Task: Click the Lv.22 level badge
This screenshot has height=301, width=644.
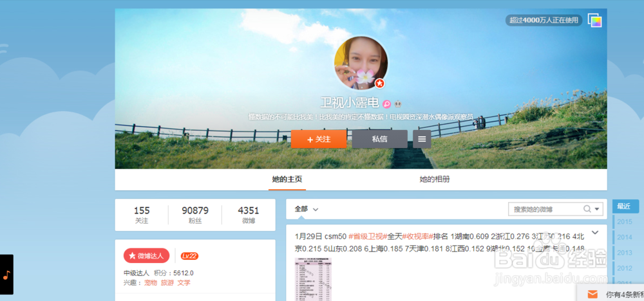Action: pyautogui.click(x=189, y=256)
